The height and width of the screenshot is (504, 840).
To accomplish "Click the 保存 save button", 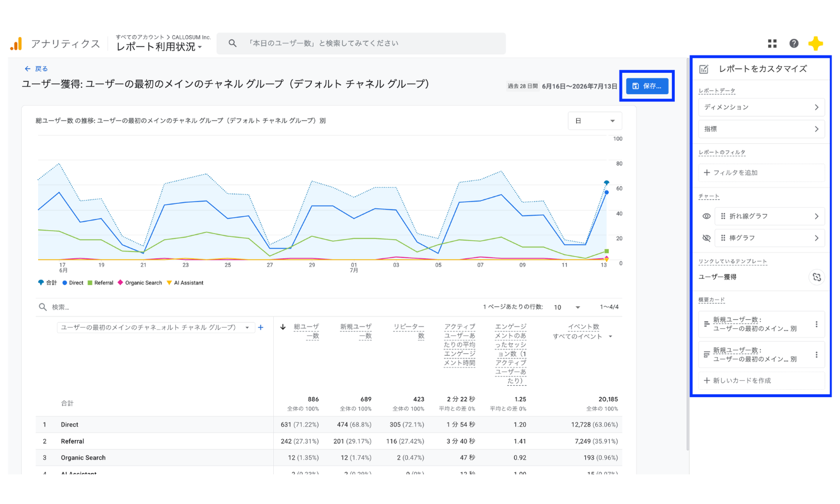I will 647,86.
